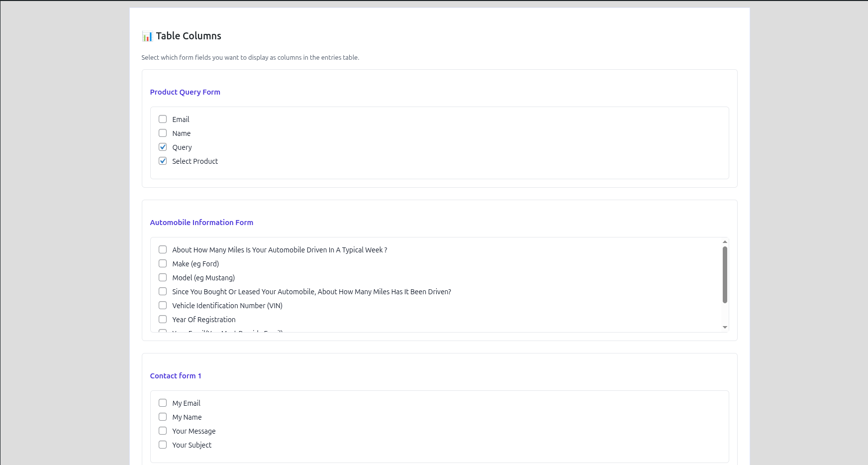Select the Product Query Form heading

[185, 92]
